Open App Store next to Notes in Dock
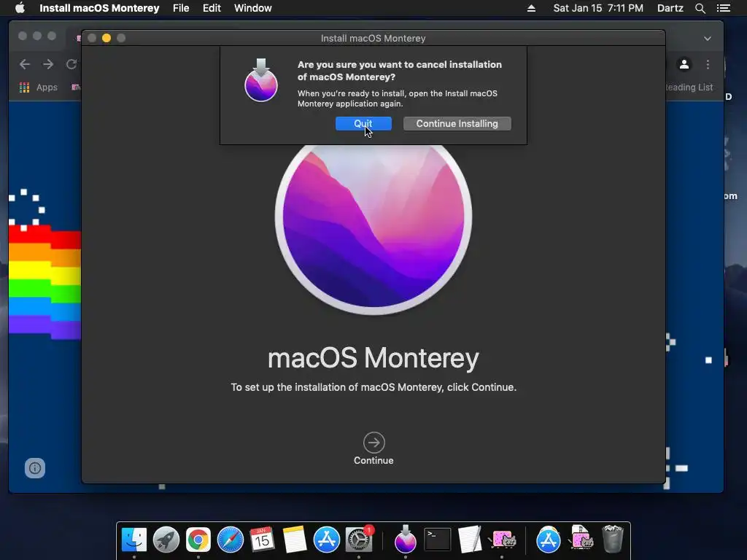The image size is (747, 560). coord(326,540)
